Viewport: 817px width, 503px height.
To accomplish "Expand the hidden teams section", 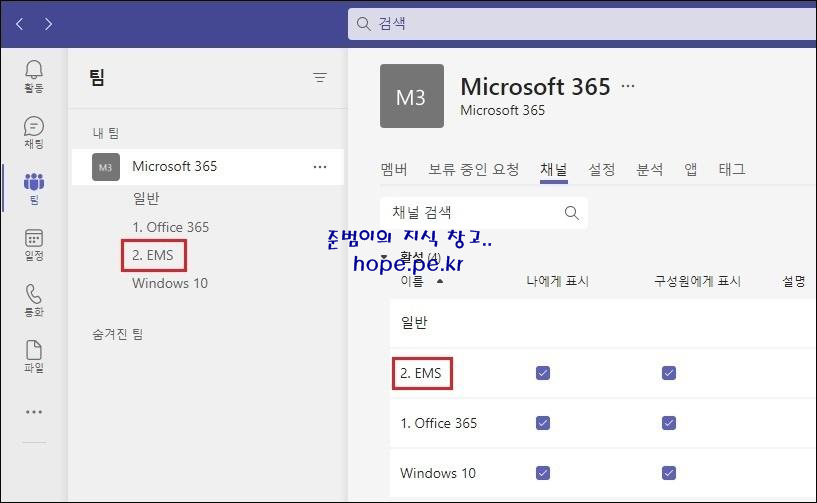I will [117, 334].
